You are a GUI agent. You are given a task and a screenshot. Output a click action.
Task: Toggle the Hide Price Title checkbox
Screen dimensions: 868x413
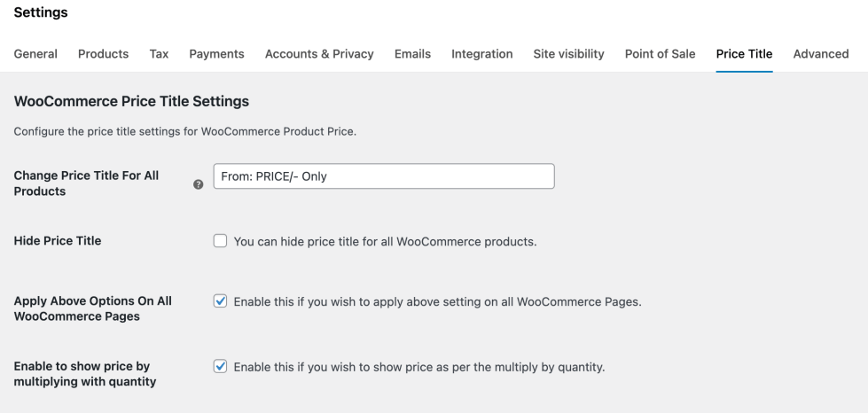(x=220, y=241)
